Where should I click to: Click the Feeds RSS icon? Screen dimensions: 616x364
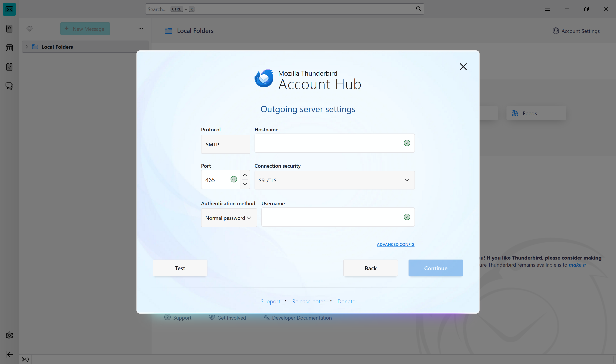515,113
